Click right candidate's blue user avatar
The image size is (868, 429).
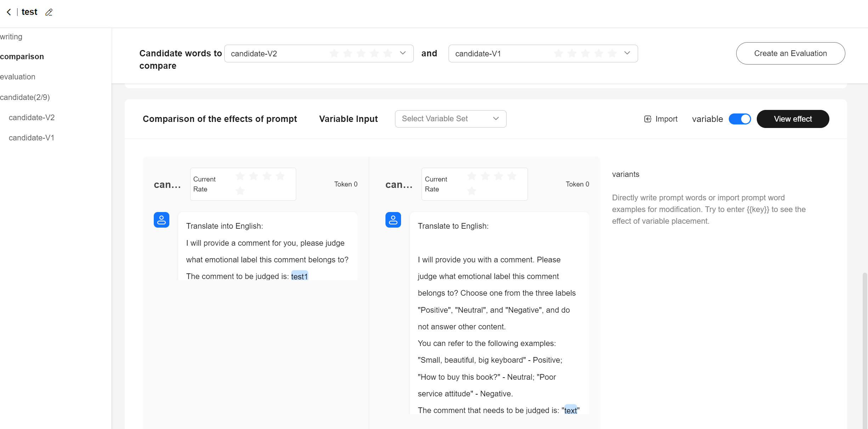tap(393, 220)
